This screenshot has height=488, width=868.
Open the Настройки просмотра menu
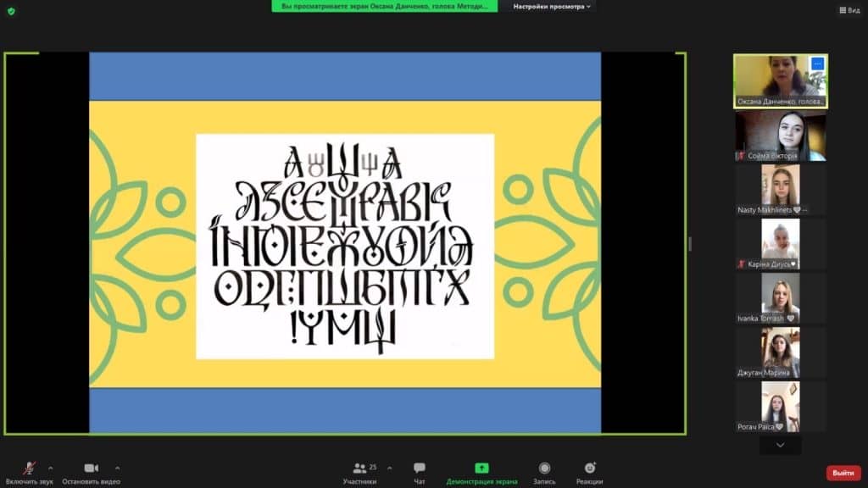553,7
